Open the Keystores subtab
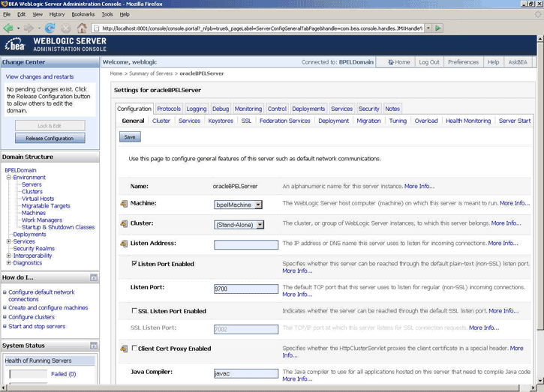Screen dimensions: 544x392 tap(221, 121)
